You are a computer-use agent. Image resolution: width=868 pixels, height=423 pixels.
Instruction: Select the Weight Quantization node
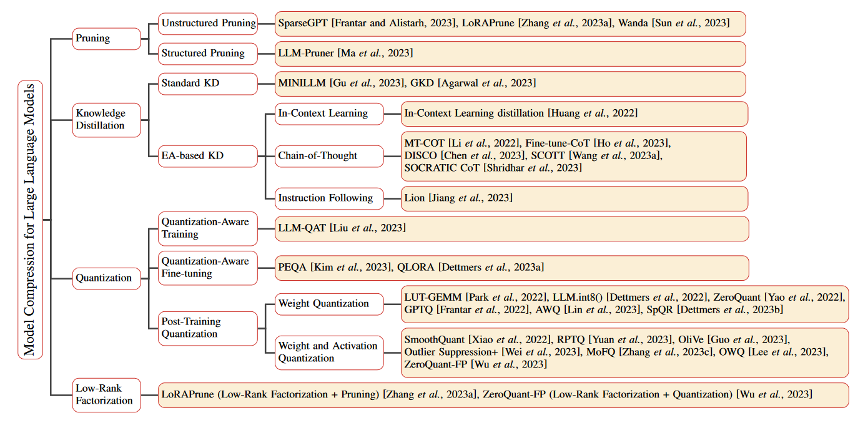[329, 304]
